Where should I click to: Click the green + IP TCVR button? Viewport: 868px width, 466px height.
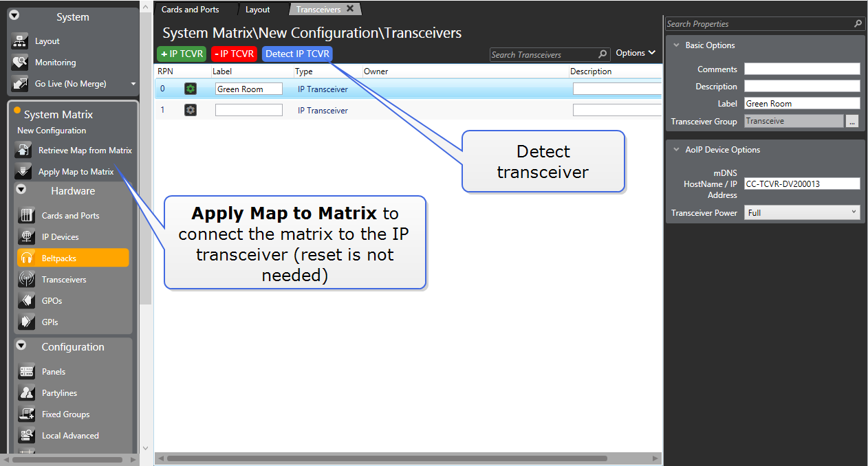click(182, 54)
